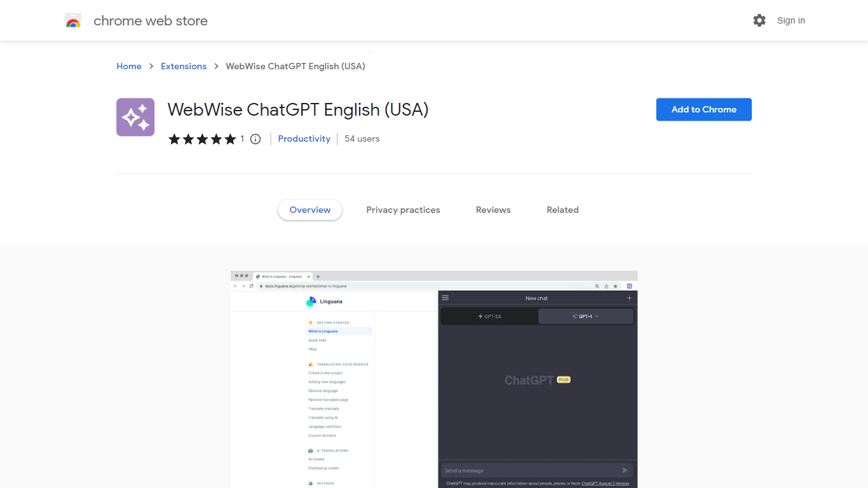Screen dimensions: 868x488
Task: Switch to the Related tab
Action: pos(562,210)
